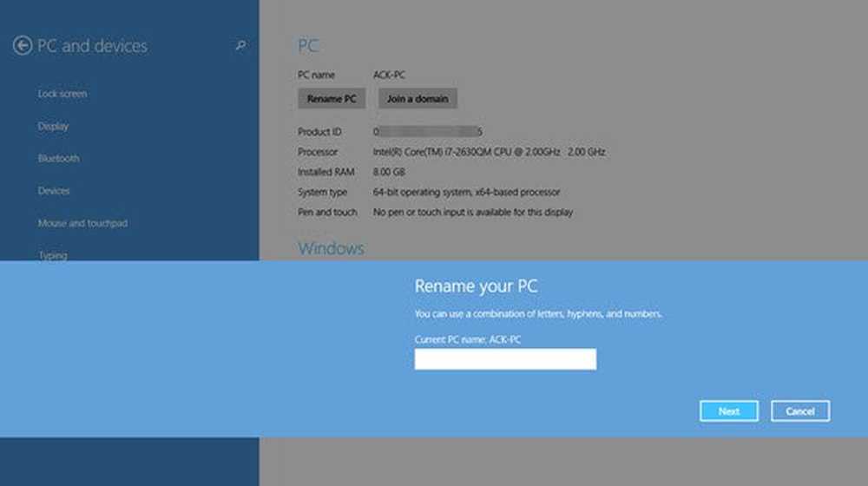Go back using the PC and devices arrow

coord(23,45)
